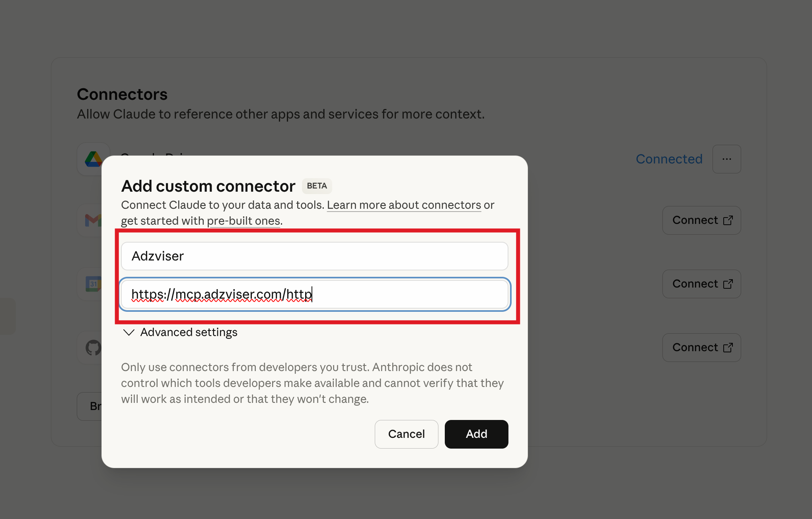Screen dimensions: 812x519
Task: Click the BETA tag next to Add custom connector
Action: [x=317, y=186]
